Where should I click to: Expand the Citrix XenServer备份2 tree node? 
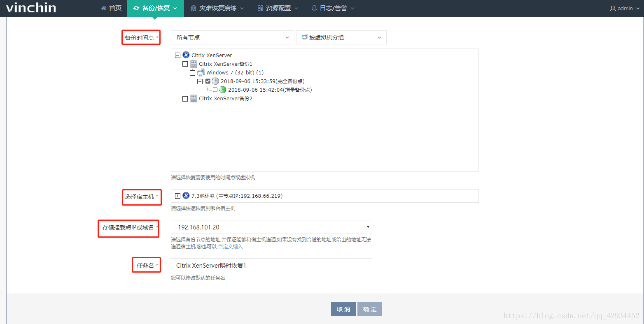185,98
